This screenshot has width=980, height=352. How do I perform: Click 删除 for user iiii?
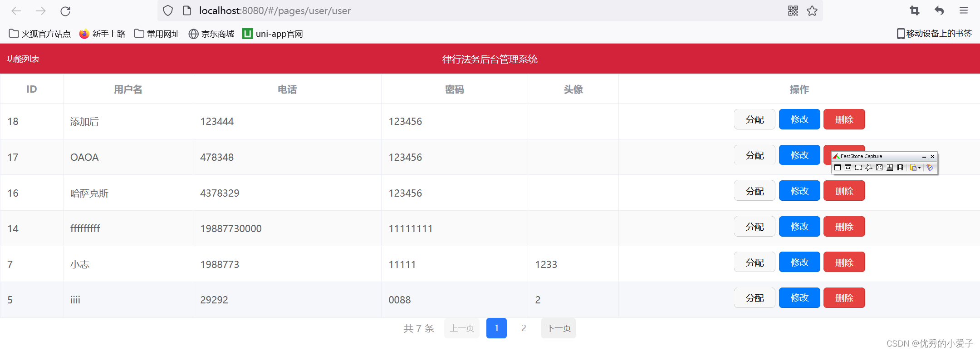point(844,297)
